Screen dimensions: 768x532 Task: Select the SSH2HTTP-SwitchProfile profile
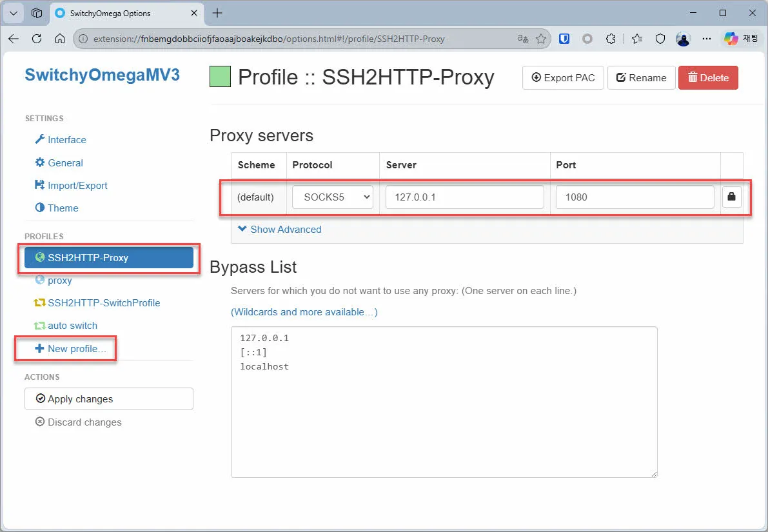pos(97,302)
